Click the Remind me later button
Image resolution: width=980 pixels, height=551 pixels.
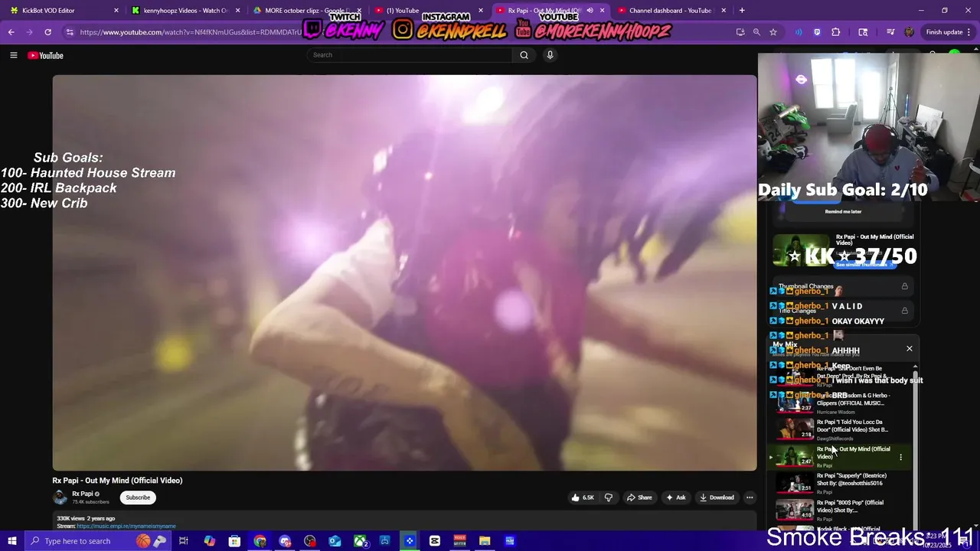pyautogui.click(x=843, y=211)
